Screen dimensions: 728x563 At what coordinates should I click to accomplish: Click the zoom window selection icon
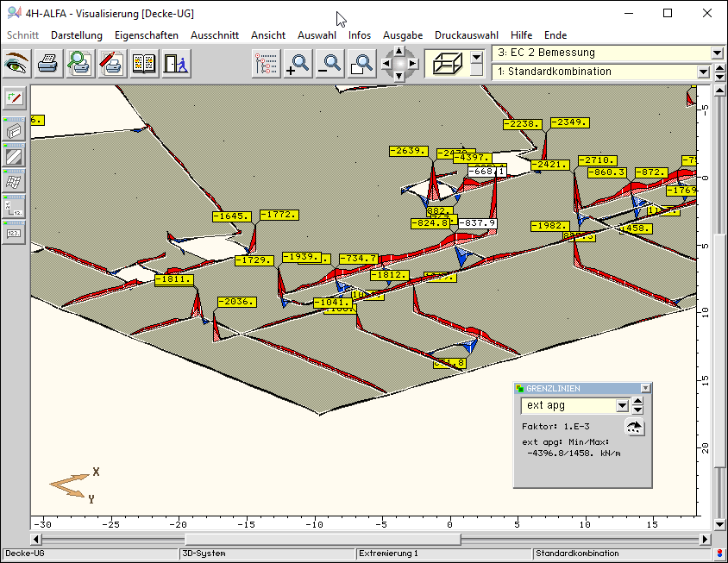point(362,64)
